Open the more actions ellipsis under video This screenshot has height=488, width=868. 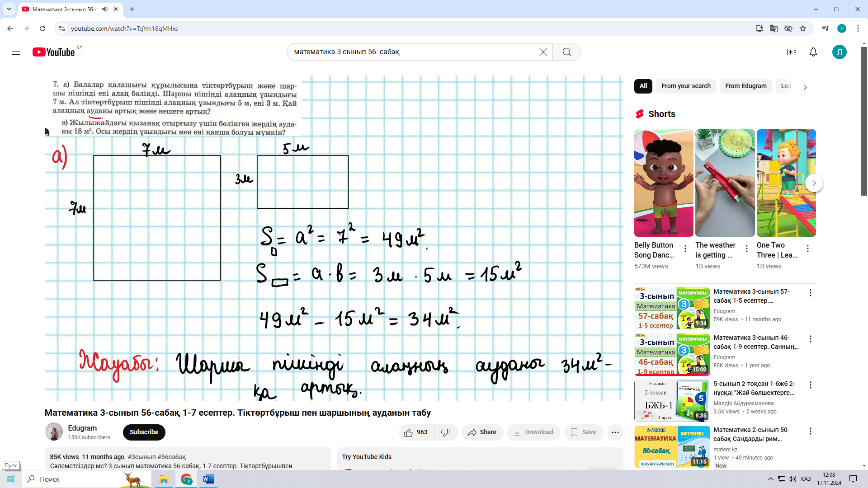(615, 432)
